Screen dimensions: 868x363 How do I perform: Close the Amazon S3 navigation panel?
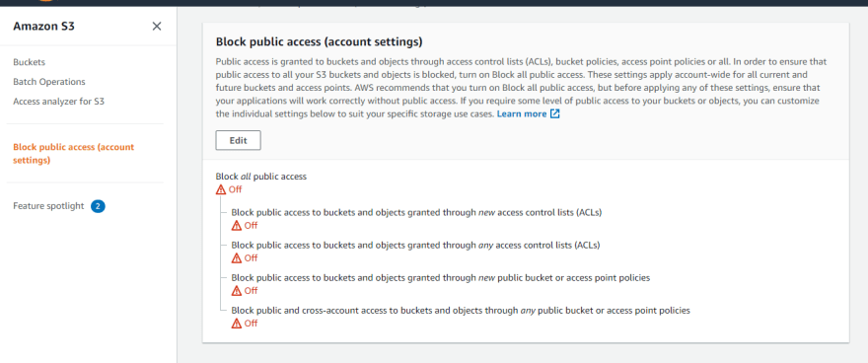[x=157, y=26]
